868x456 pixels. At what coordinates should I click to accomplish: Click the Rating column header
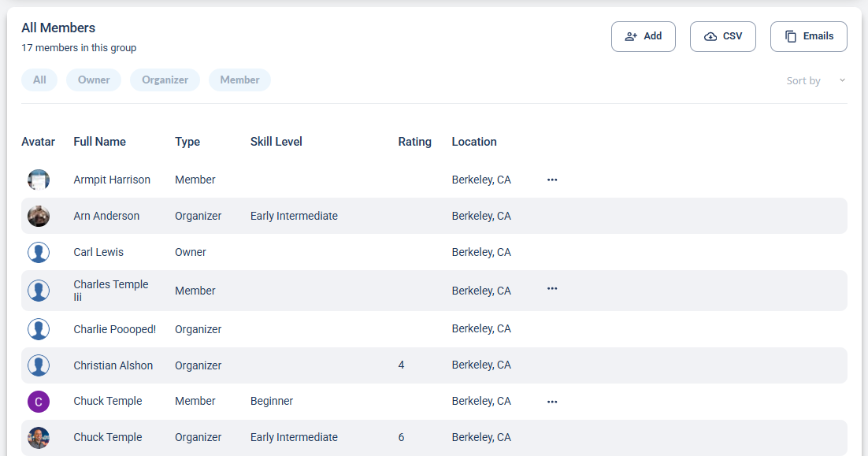click(x=414, y=142)
